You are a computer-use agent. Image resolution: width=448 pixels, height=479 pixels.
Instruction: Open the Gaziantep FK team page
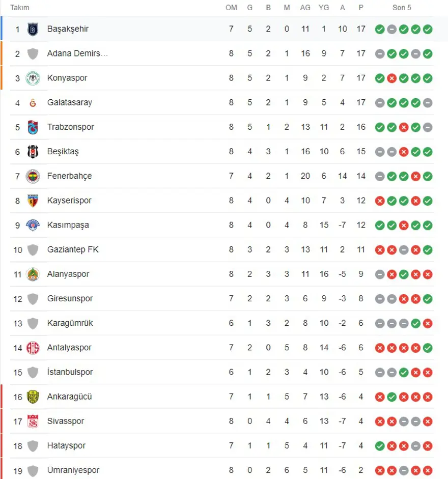coord(73,250)
